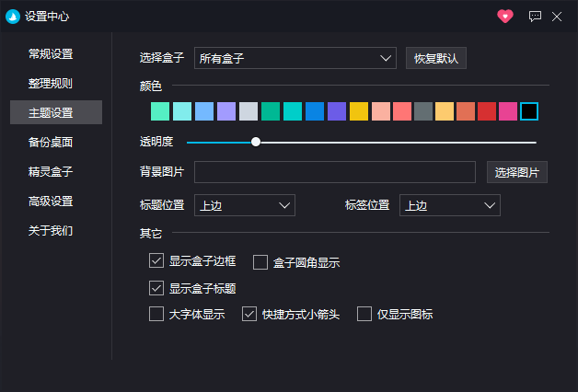Select the burnt orange color swatch
This screenshot has height=392, width=578.
(466, 111)
